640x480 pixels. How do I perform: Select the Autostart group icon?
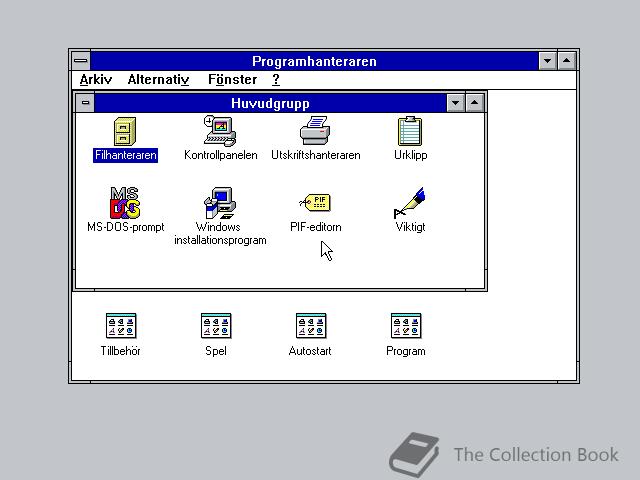[311, 326]
